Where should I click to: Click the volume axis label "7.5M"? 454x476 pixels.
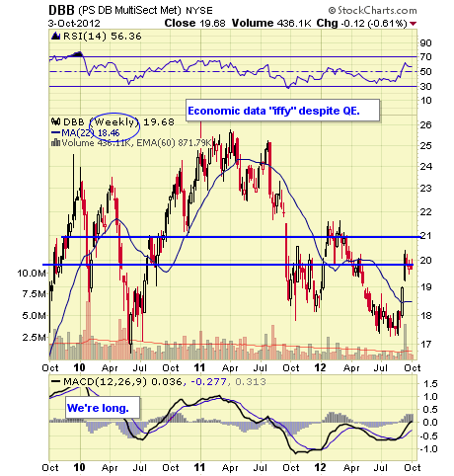click(x=35, y=294)
